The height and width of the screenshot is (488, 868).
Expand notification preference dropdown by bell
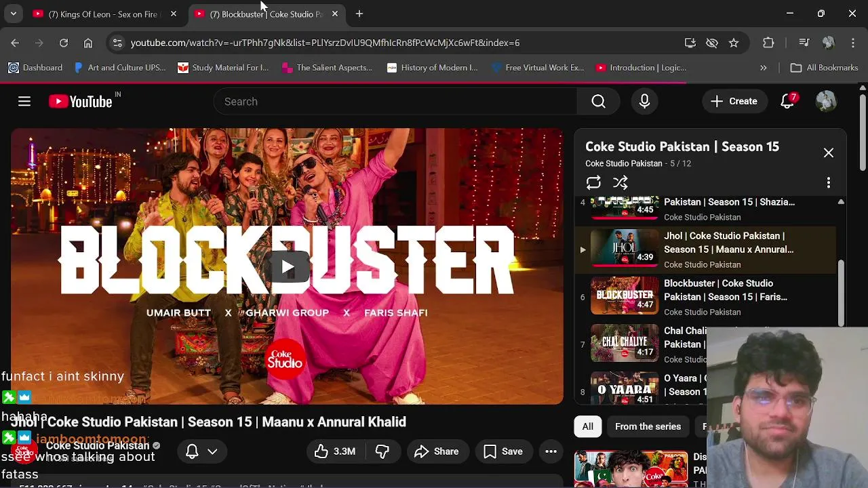(212, 451)
